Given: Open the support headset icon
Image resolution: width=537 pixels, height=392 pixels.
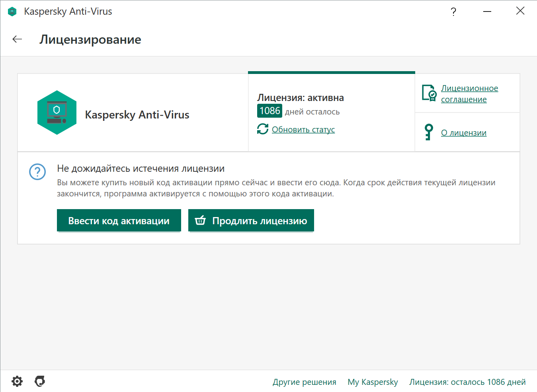Looking at the screenshot, I should (x=40, y=381).
